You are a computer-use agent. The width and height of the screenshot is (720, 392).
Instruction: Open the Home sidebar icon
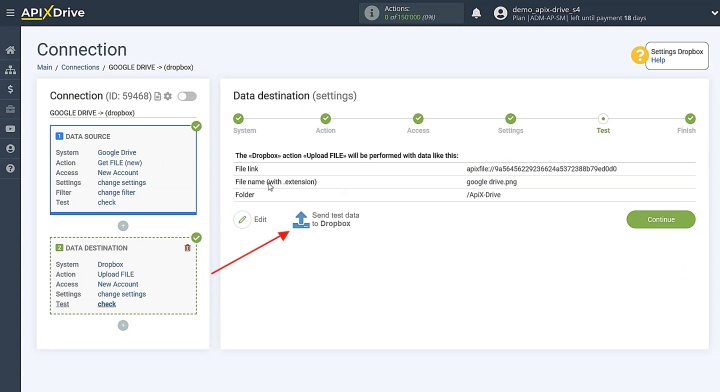10,50
